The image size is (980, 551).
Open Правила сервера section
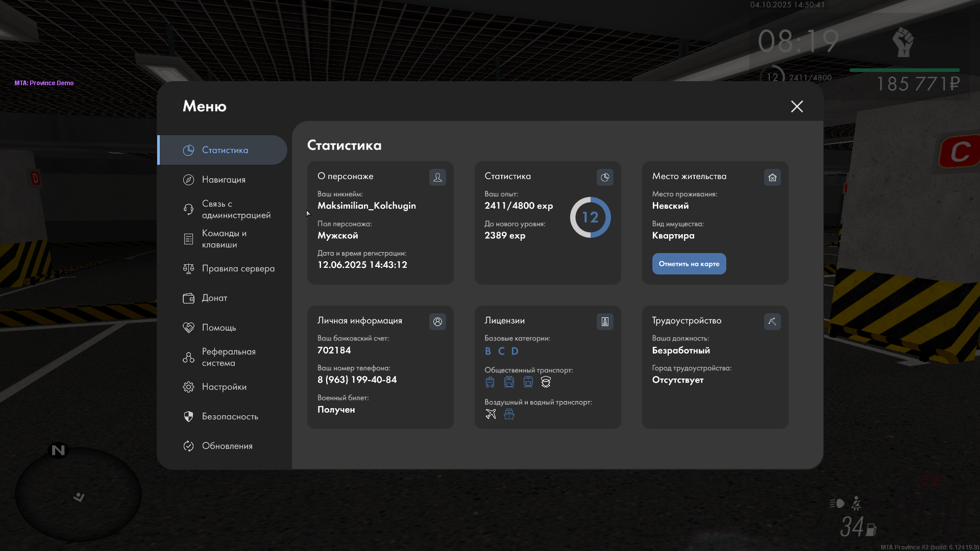(238, 268)
